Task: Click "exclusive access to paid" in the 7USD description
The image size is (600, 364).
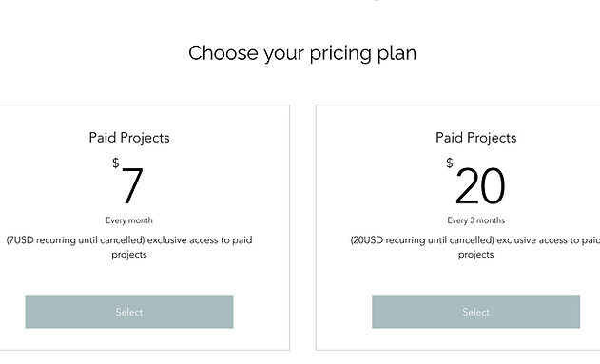Action: 200,240
